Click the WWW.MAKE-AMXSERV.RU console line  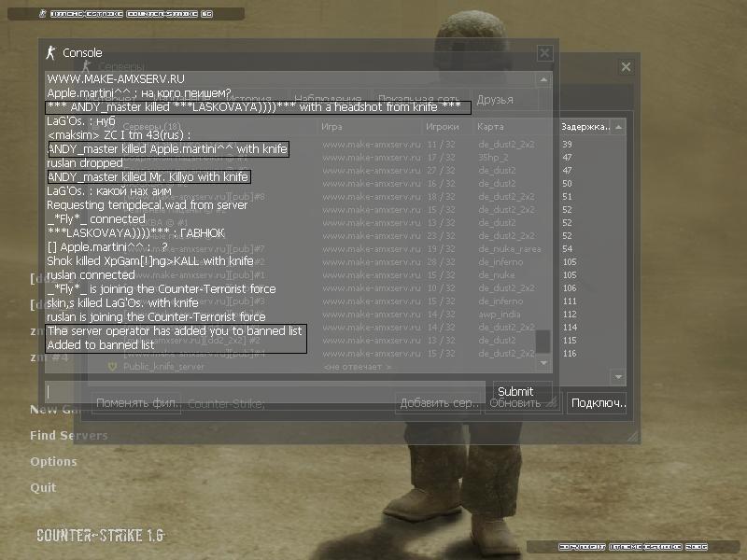[x=116, y=79]
